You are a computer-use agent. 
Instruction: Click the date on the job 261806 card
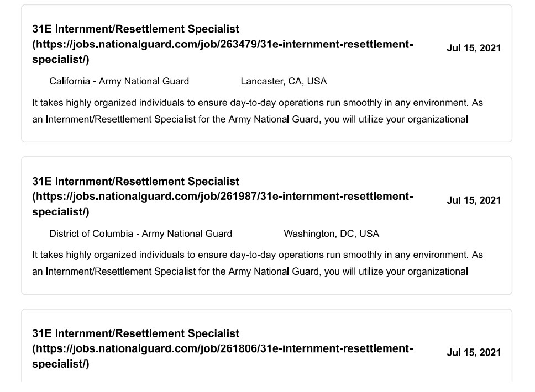pyautogui.click(x=474, y=352)
